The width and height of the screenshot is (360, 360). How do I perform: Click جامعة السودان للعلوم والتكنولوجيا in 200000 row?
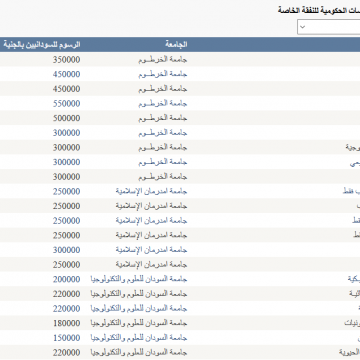tap(139, 279)
